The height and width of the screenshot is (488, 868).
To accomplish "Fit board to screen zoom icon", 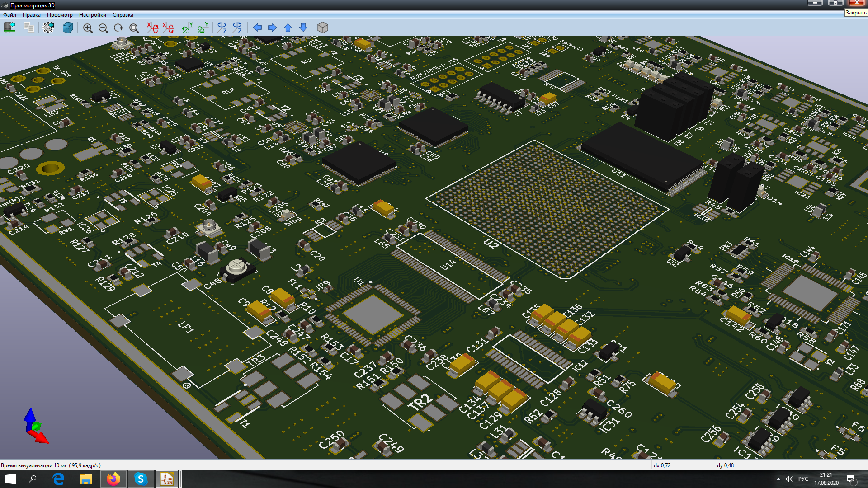I will click(x=134, y=28).
